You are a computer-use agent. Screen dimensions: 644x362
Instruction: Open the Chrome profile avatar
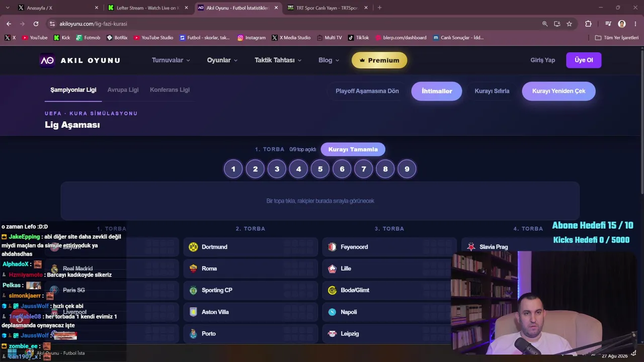622,24
